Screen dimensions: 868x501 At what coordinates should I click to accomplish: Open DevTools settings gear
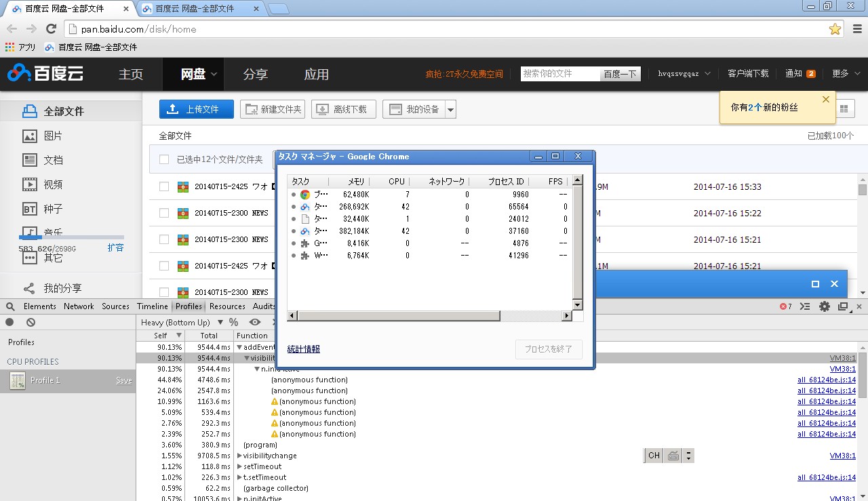[825, 306]
